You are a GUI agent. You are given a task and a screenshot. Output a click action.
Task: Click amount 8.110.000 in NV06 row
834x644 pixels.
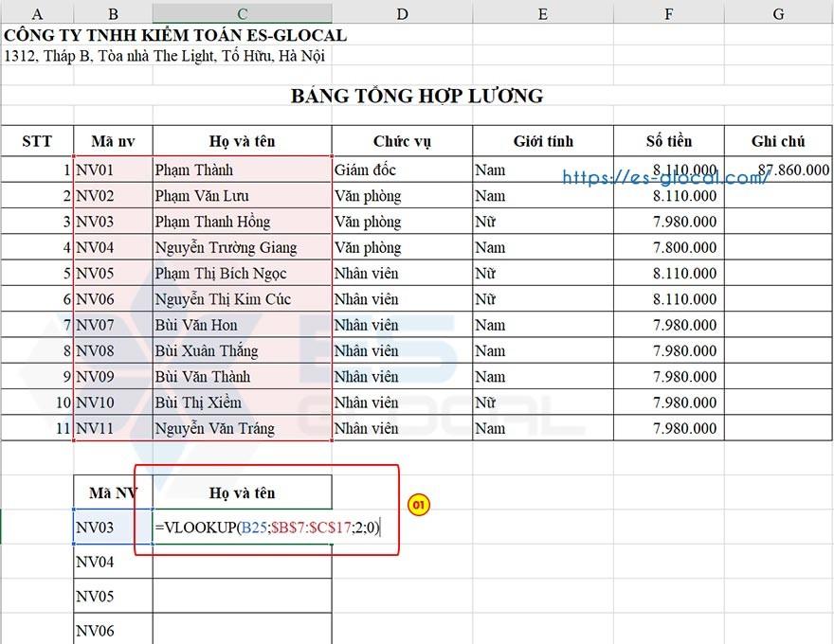[668, 298]
